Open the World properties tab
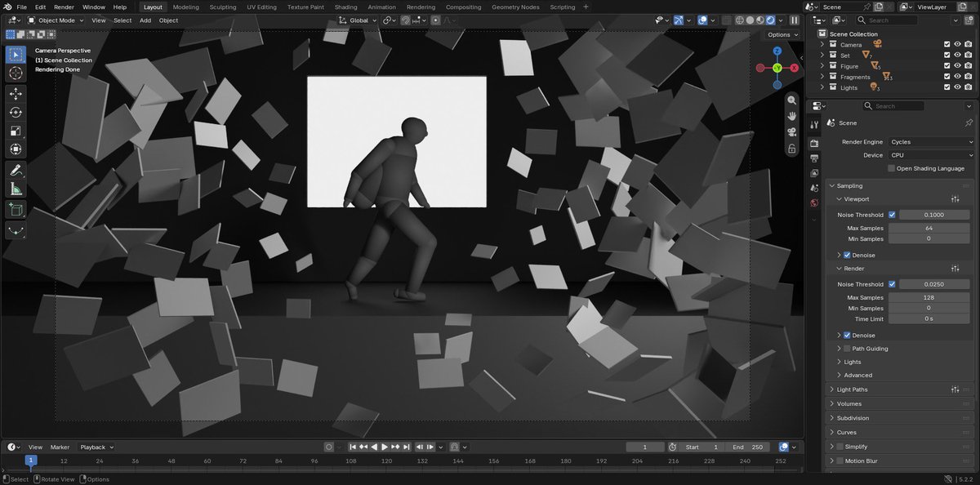 click(x=814, y=203)
